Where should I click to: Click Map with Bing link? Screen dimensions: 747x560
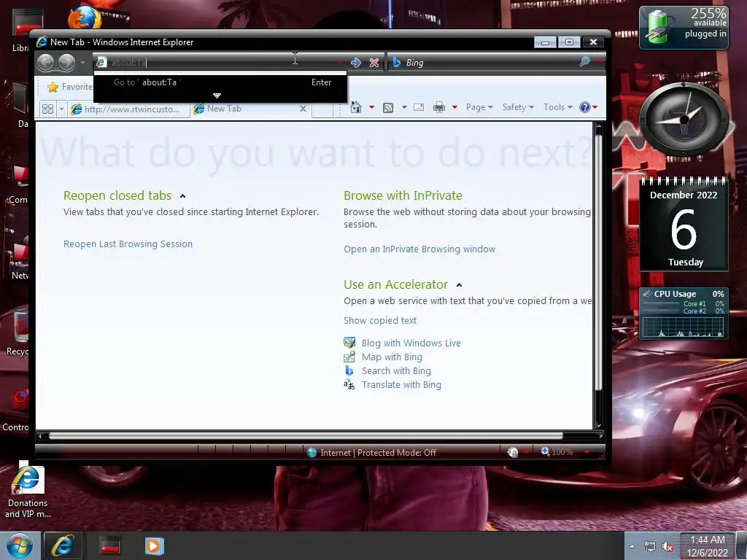point(392,357)
